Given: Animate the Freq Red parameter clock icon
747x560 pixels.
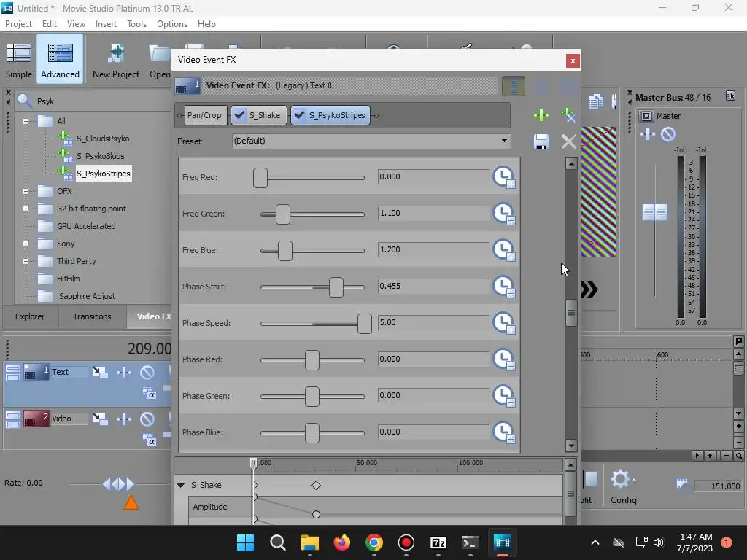Looking at the screenshot, I should coord(503,177).
